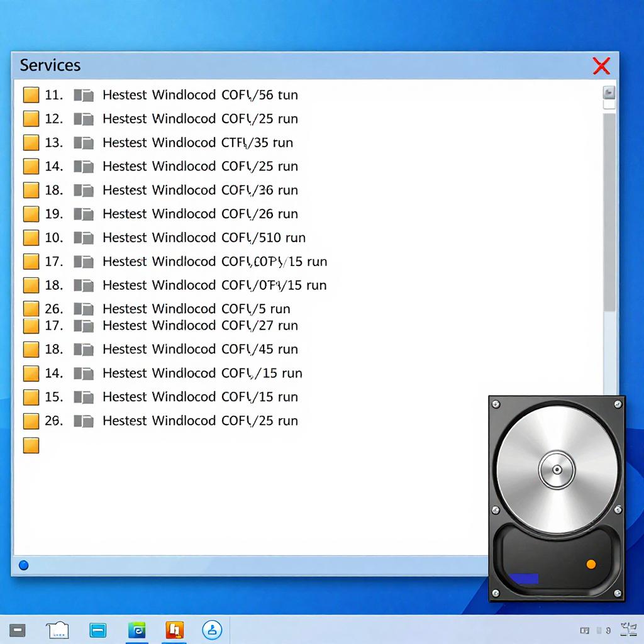Select row 12. "Hestest Windlocod COFl/25 run"

(200, 119)
